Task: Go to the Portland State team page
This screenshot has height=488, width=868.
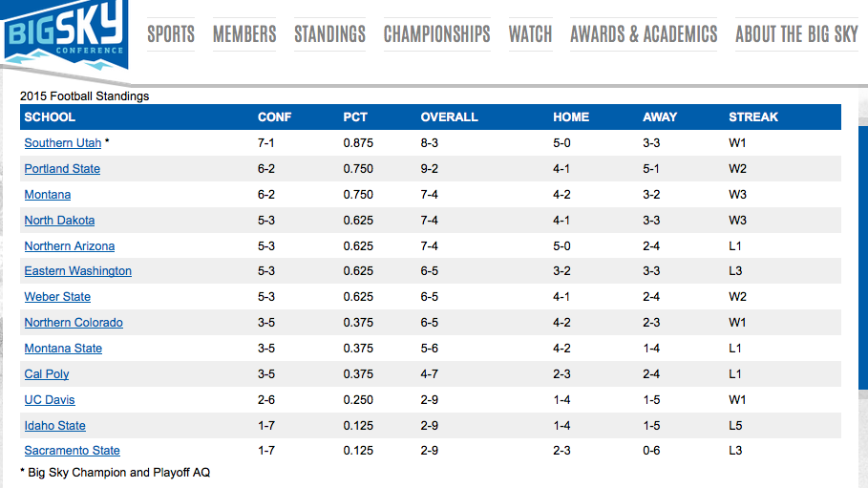Action: [62, 169]
